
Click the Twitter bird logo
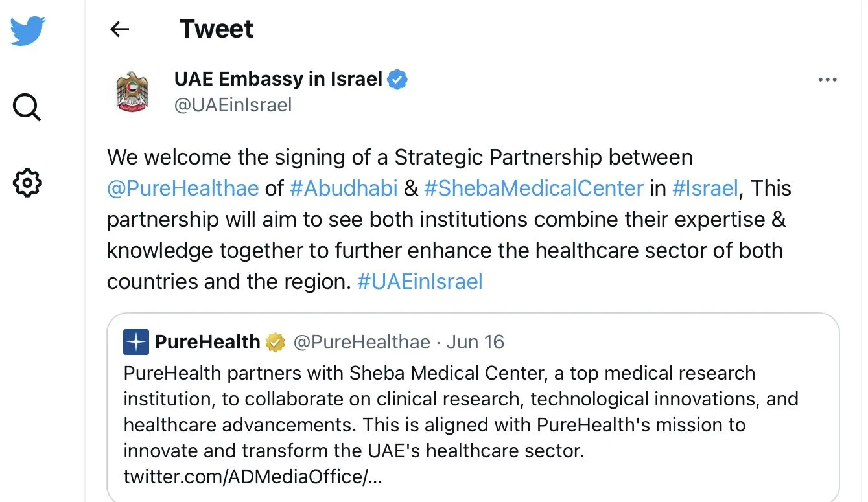coord(27,31)
